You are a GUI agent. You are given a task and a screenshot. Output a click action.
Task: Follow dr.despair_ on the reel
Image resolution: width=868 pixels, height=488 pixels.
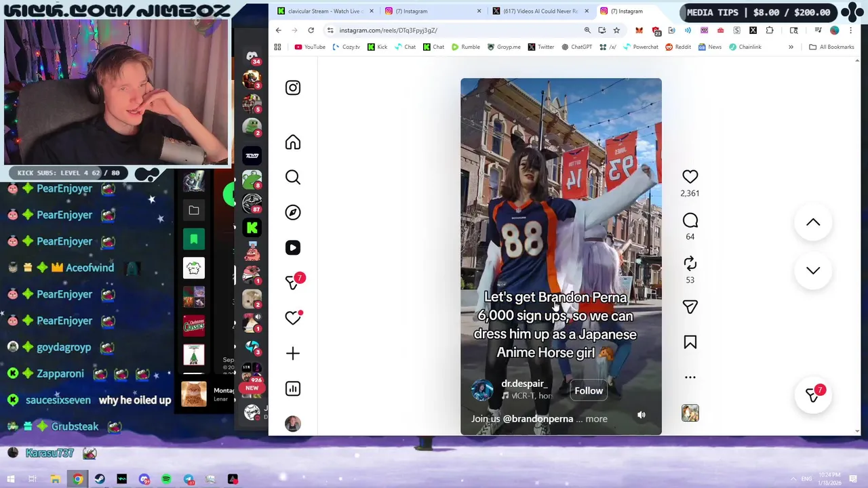[x=589, y=390]
